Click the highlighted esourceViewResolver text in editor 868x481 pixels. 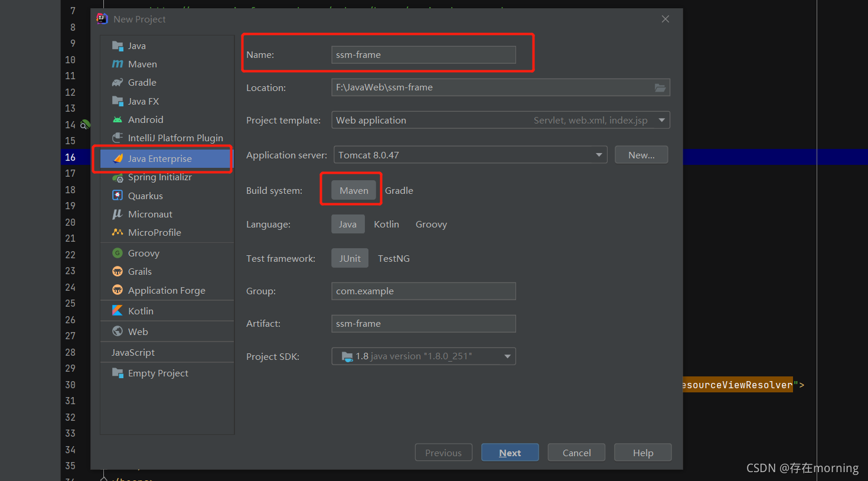click(x=738, y=385)
